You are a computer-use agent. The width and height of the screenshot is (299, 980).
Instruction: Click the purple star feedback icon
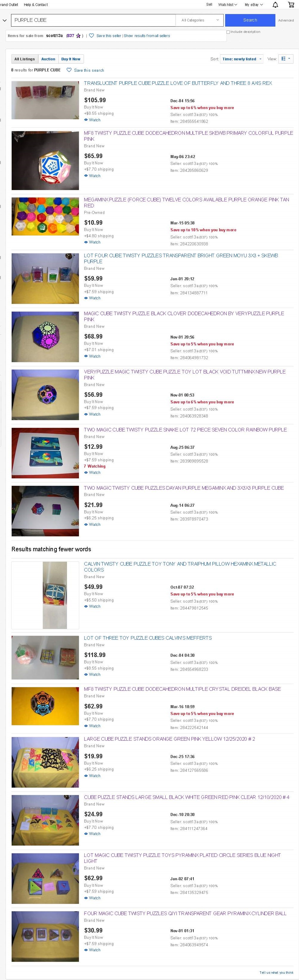click(x=78, y=36)
